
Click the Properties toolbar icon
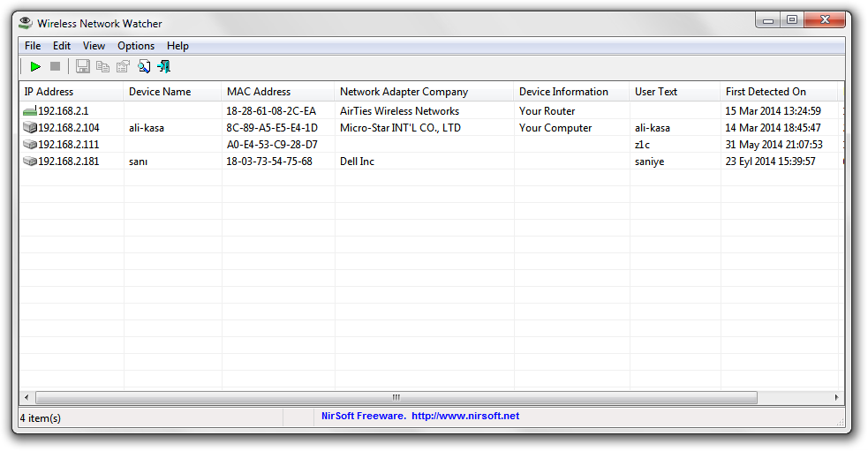coord(123,66)
